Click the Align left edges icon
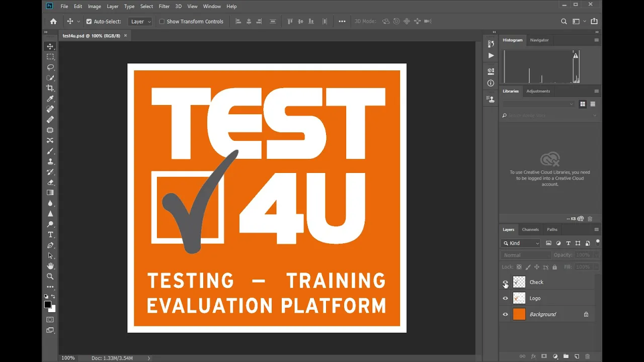This screenshot has height=362, width=644. coord(238,21)
